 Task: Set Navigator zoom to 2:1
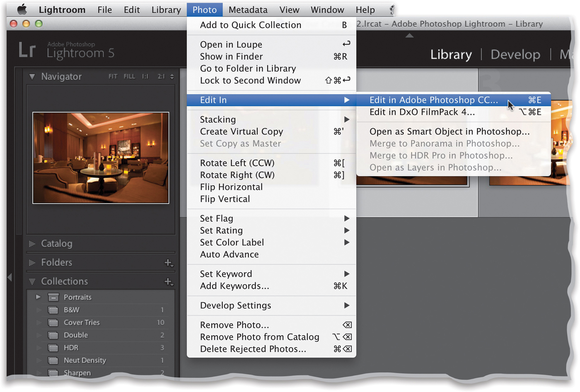[x=161, y=77]
